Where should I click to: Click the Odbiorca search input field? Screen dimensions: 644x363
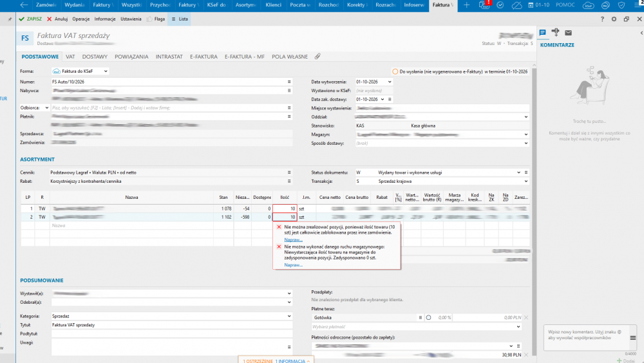click(169, 107)
